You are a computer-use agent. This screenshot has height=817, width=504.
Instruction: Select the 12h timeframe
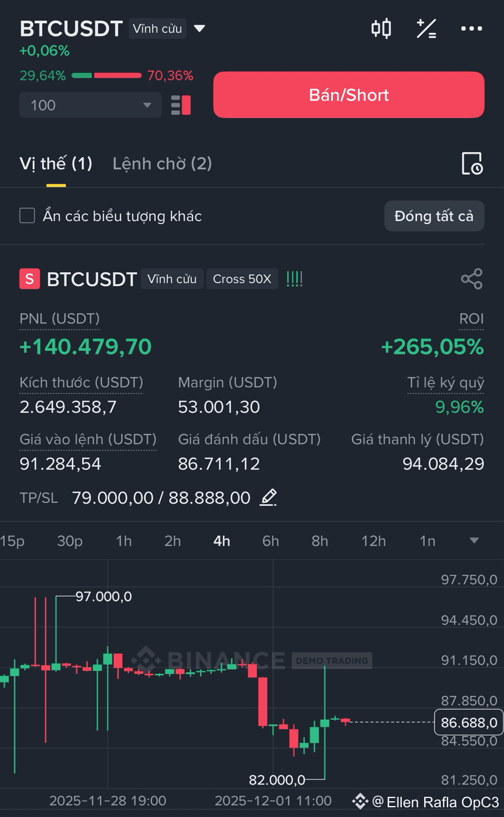click(x=373, y=541)
